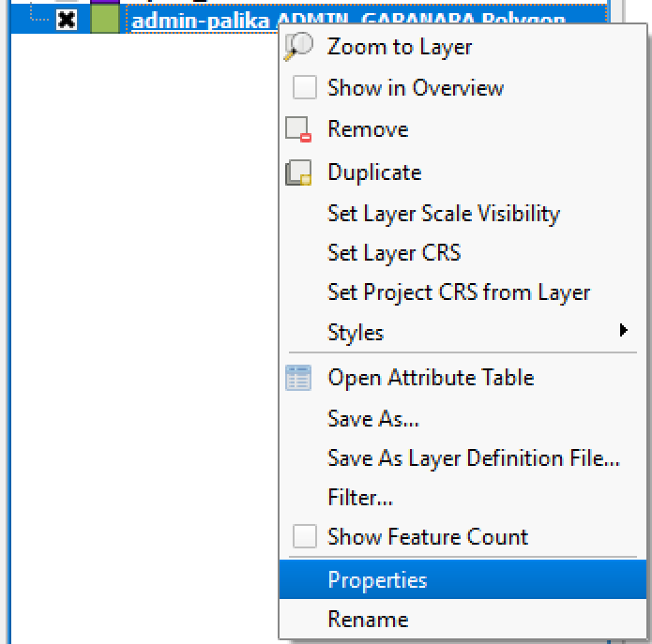This screenshot has width=652, height=644.
Task: Choose Save As Layer Definition File...
Action: click(473, 458)
